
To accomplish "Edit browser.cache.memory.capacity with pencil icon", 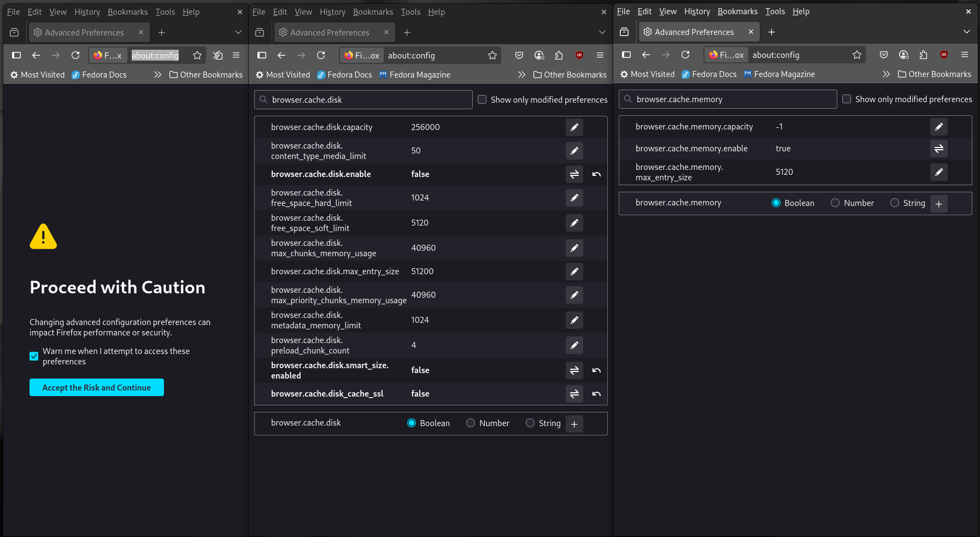I will [938, 127].
